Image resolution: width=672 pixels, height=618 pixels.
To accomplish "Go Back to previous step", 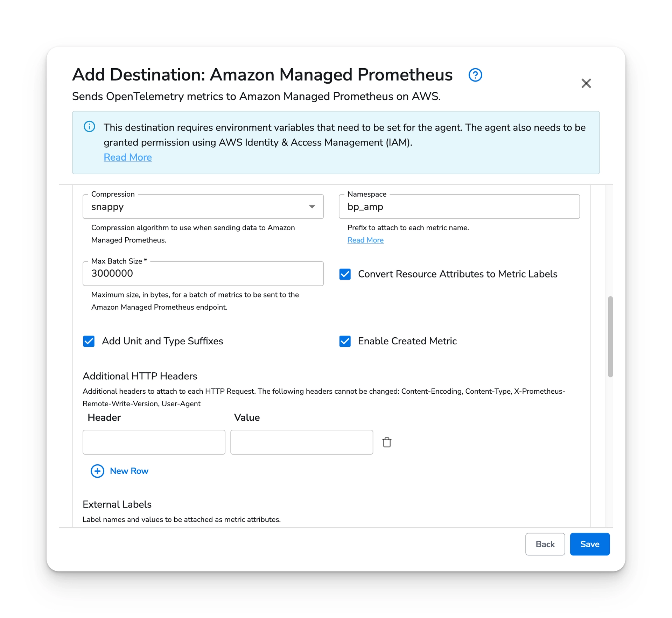I will click(545, 544).
